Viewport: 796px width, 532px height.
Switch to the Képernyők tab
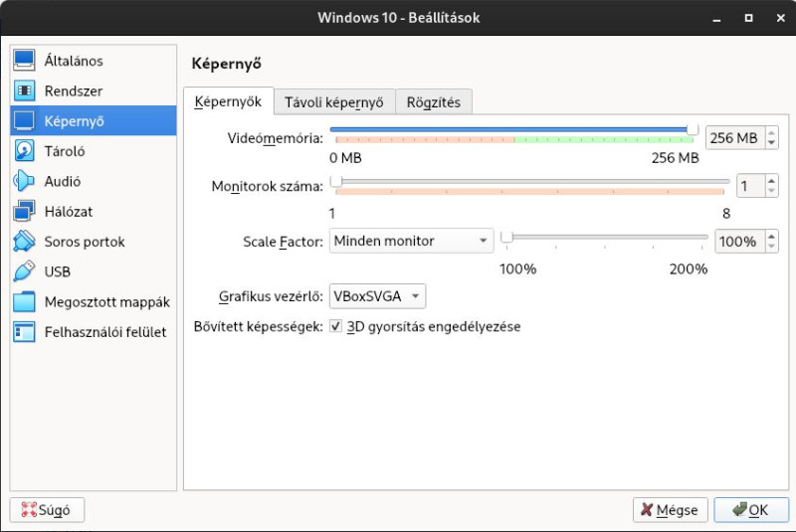(x=229, y=101)
